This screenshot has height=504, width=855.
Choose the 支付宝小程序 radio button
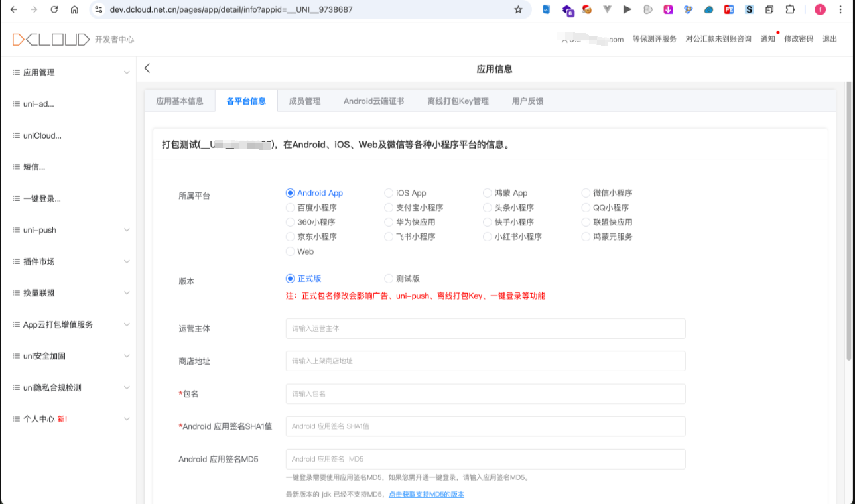[x=389, y=208]
